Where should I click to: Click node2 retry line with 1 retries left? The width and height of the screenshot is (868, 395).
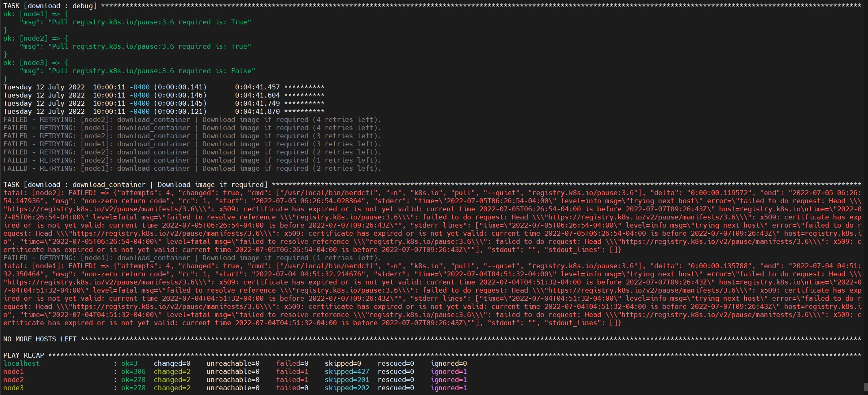coord(192,160)
